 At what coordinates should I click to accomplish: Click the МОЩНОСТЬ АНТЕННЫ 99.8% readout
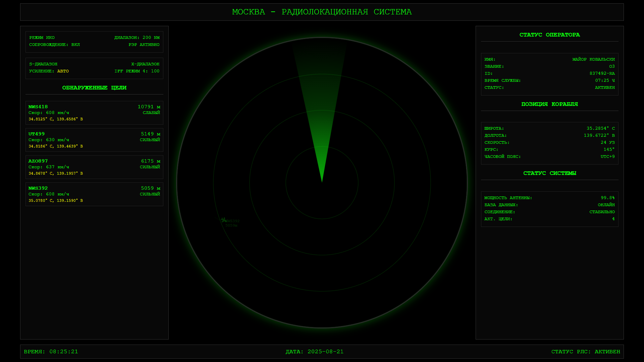pos(549,198)
